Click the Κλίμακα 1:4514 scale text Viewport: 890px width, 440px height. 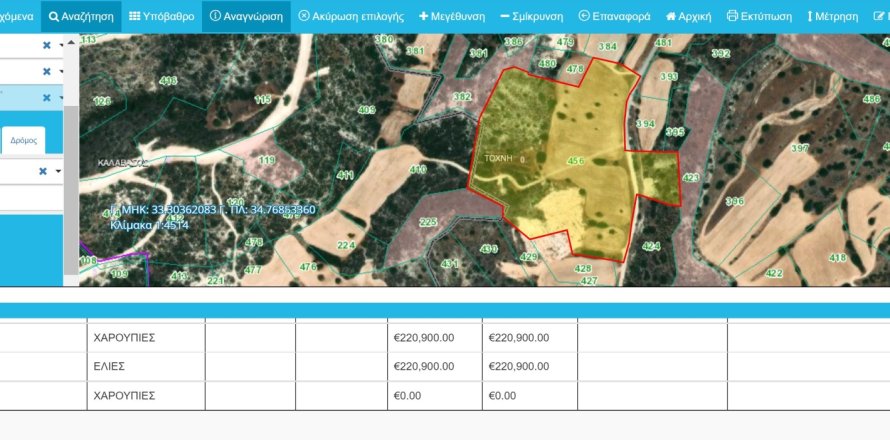149,225
